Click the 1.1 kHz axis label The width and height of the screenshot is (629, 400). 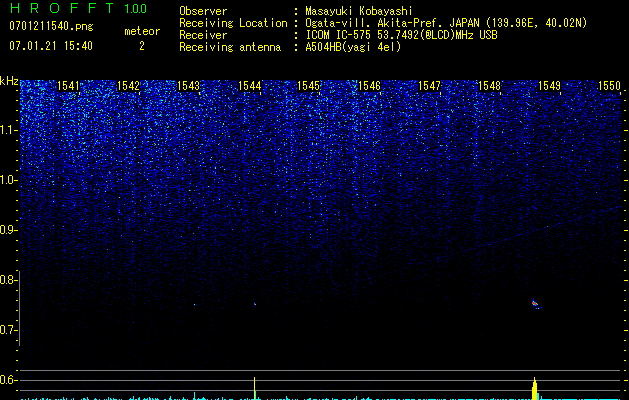pos(9,130)
